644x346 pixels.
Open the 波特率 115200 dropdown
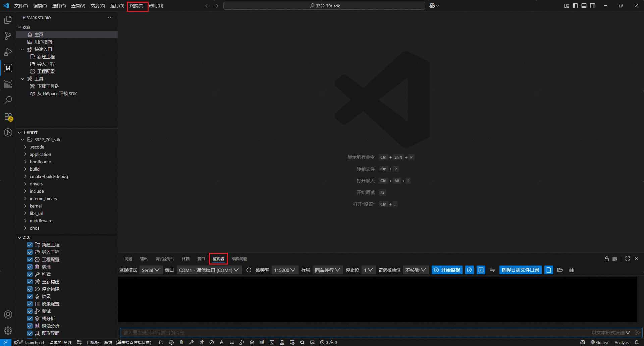click(x=285, y=270)
